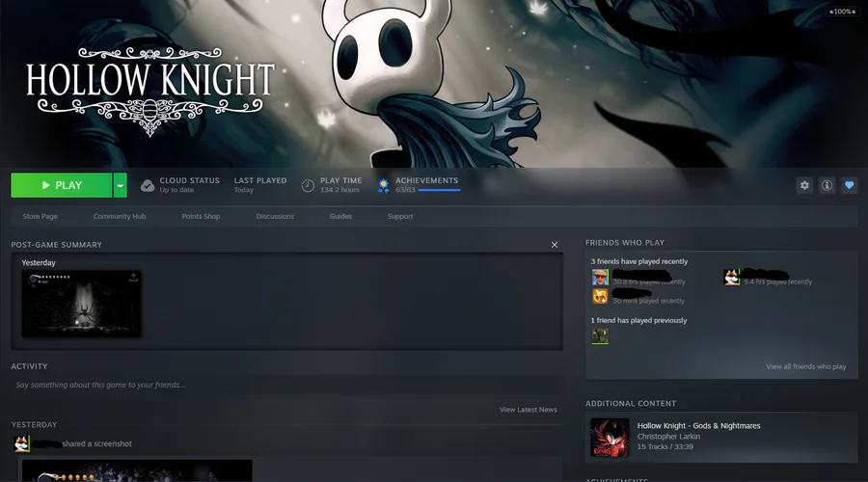Open the Discussions tab

coord(275,216)
